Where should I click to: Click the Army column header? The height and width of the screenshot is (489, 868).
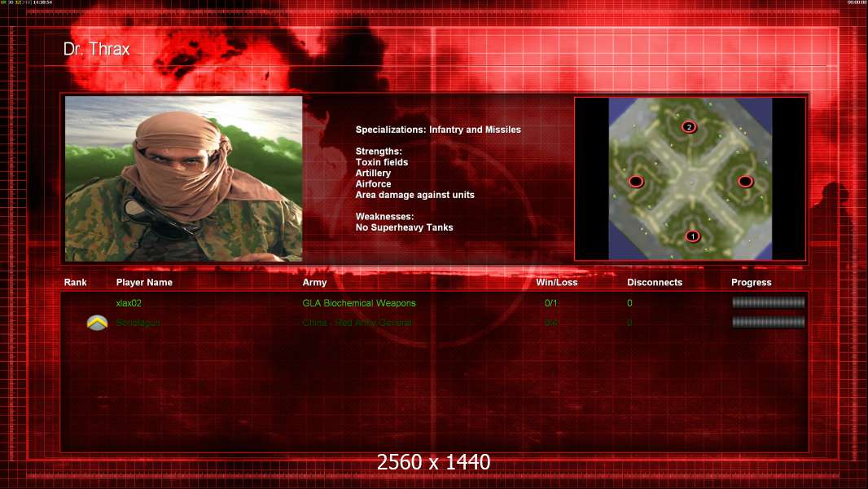314,283
